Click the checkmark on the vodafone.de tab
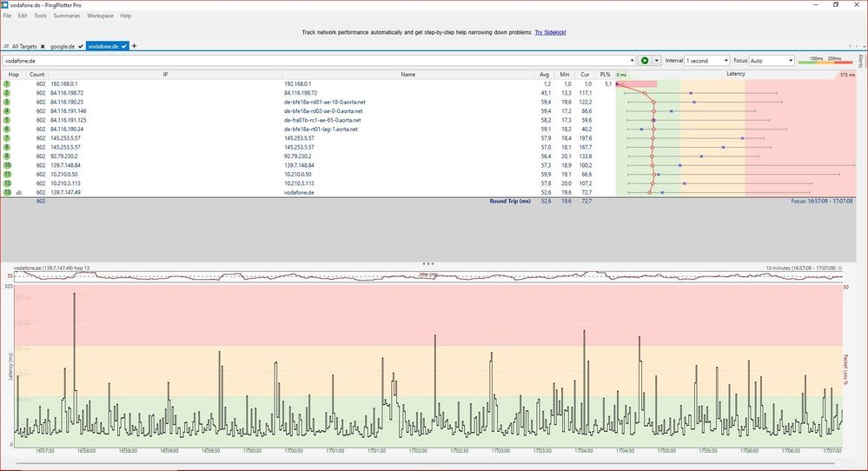Viewport: 868px width, 471px height. [125, 46]
